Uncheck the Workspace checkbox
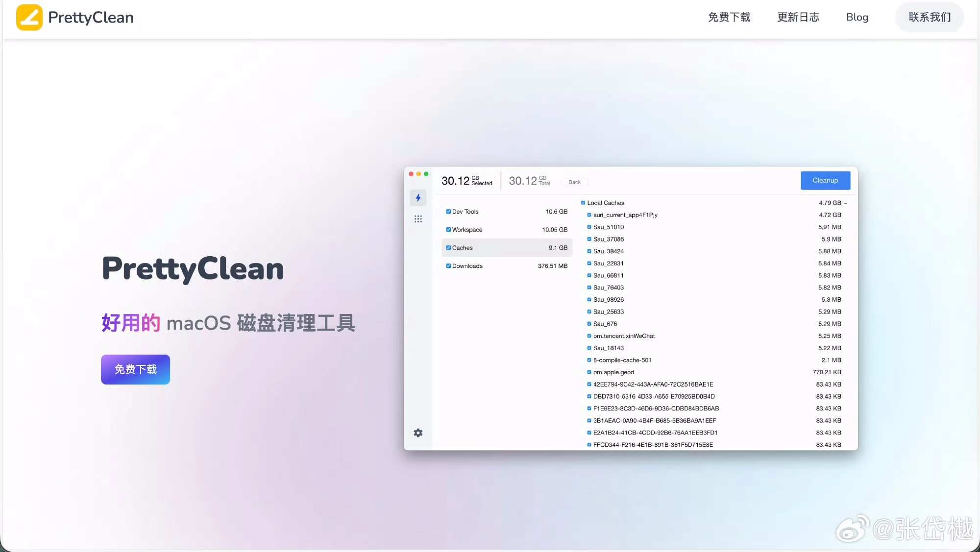The width and height of the screenshot is (980, 552). (x=448, y=230)
